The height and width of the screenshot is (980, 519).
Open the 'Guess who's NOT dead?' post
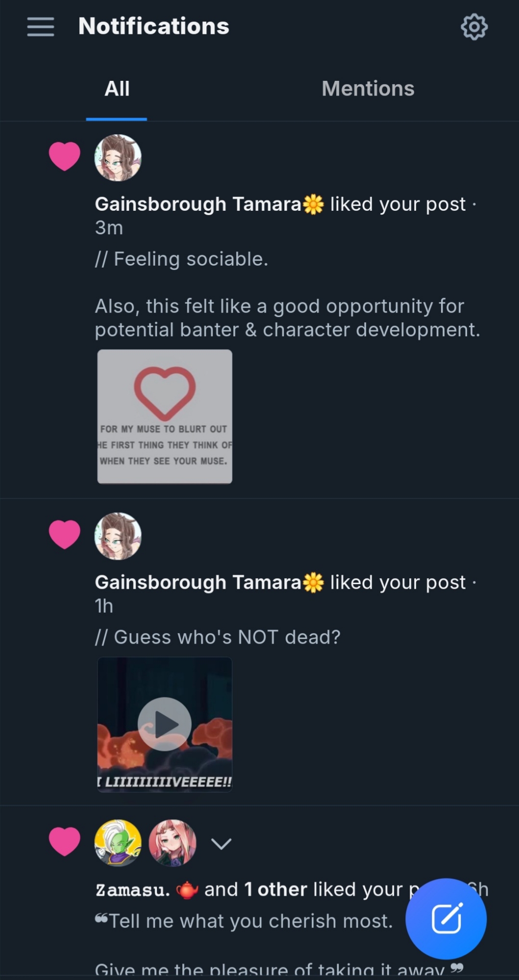click(218, 637)
